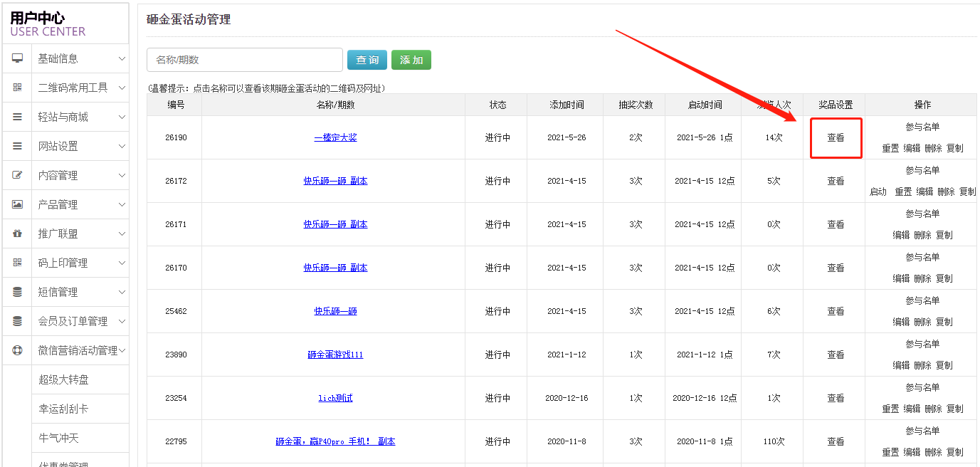Click the hamburger icon beside 网站设置
This screenshot has height=467, width=980.
(18, 146)
